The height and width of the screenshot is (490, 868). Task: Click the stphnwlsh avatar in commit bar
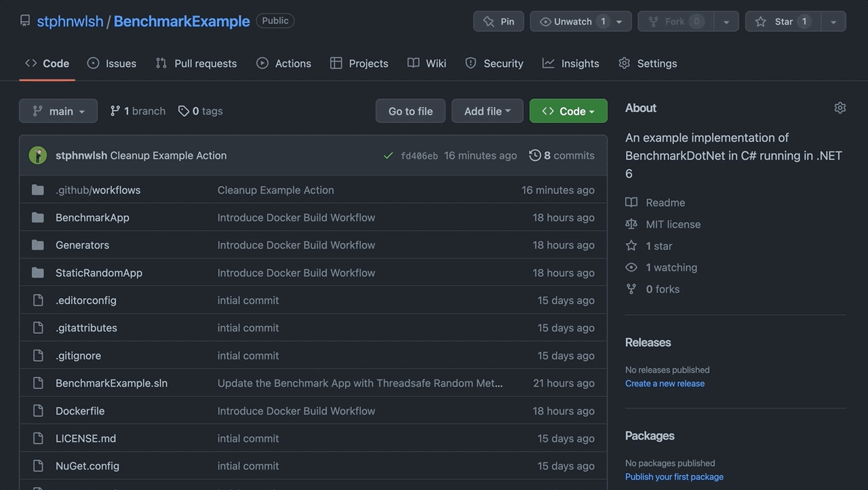[37, 155]
